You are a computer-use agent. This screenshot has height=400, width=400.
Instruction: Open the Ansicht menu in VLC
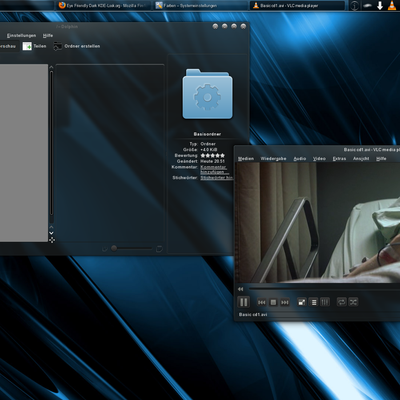(361, 159)
